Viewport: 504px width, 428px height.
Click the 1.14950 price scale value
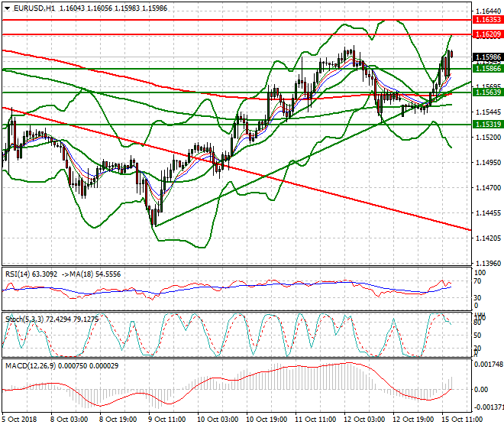click(x=488, y=163)
